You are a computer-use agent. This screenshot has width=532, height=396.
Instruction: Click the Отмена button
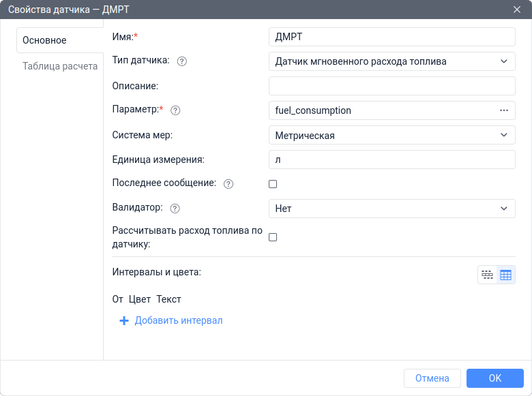(x=432, y=378)
